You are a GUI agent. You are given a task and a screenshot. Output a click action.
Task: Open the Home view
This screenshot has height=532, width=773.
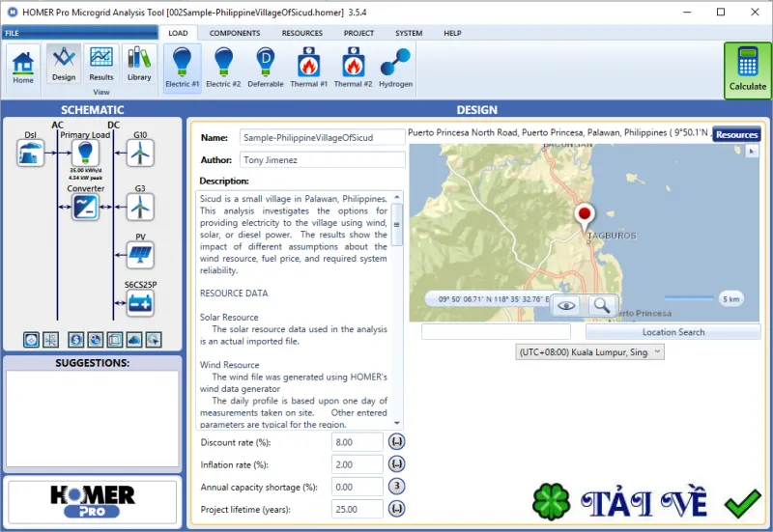[23, 68]
